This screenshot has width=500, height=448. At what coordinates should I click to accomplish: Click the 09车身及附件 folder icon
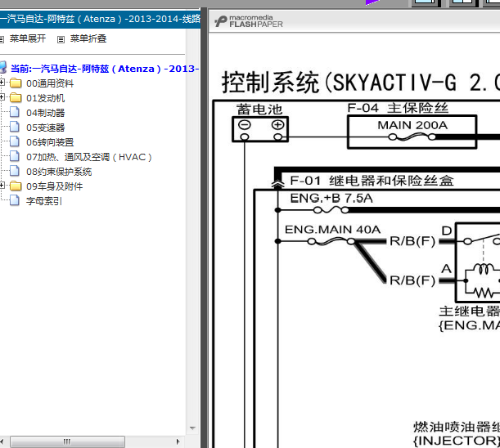click(16, 186)
